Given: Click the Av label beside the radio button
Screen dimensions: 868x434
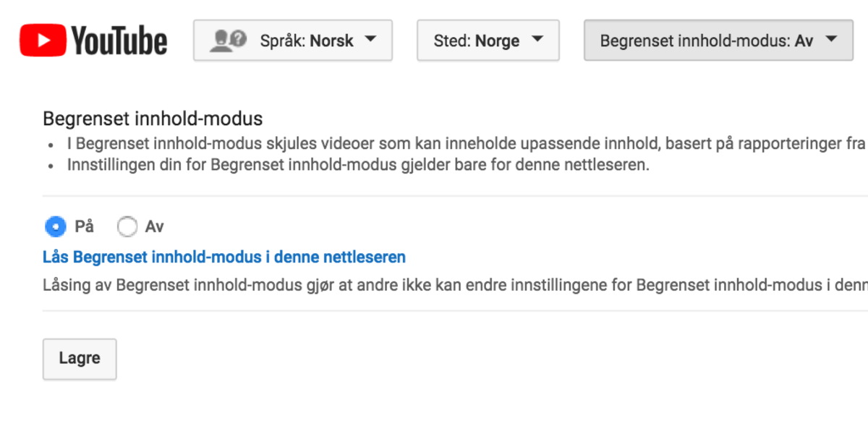Looking at the screenshot, I should coord(154,227).
